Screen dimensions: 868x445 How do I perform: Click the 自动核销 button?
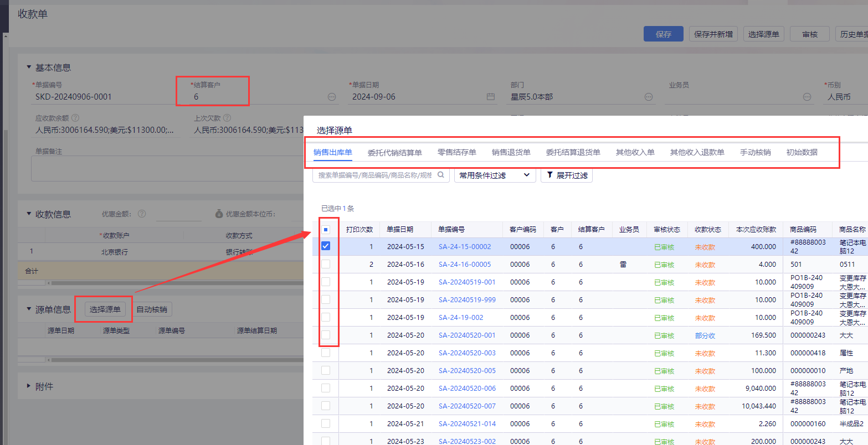coord(152,309)
